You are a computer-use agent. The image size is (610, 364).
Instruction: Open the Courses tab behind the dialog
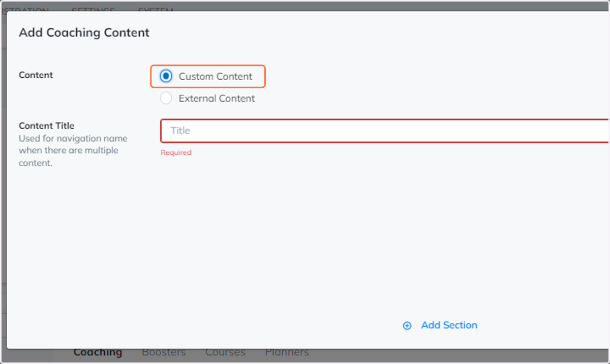(x=225, y=352)
